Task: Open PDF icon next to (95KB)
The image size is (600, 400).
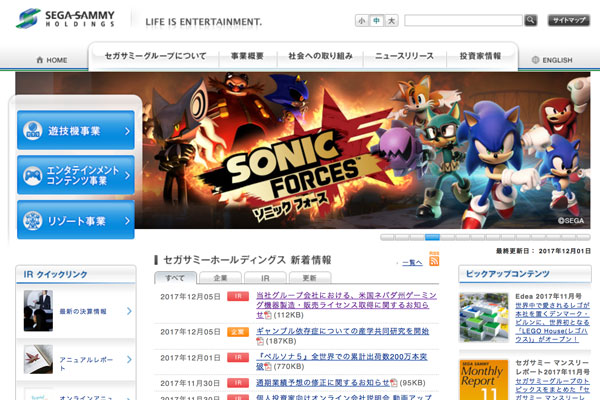Action: click(x=393, y=382)
